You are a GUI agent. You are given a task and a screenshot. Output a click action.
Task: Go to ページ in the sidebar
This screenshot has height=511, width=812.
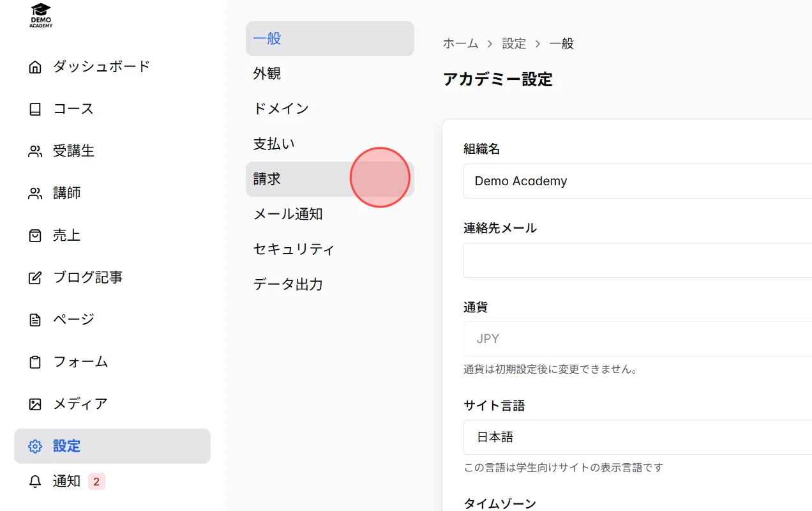point(112,320)
